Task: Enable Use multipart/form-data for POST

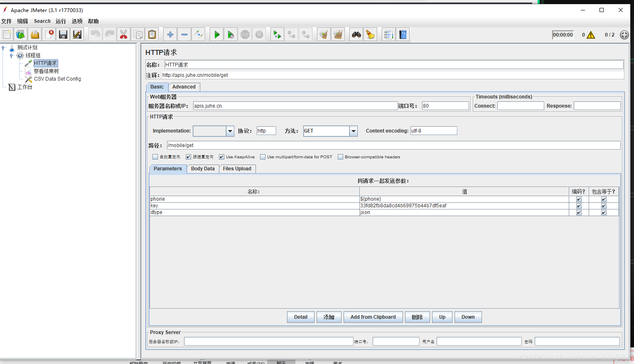Action: pos(263,157)
